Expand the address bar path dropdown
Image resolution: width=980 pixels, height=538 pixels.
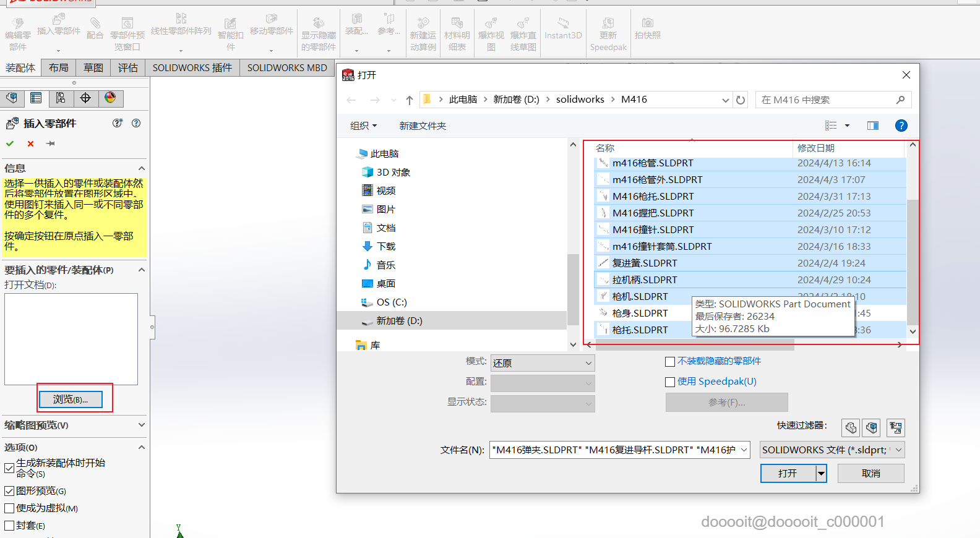click(x=726, y=100)
